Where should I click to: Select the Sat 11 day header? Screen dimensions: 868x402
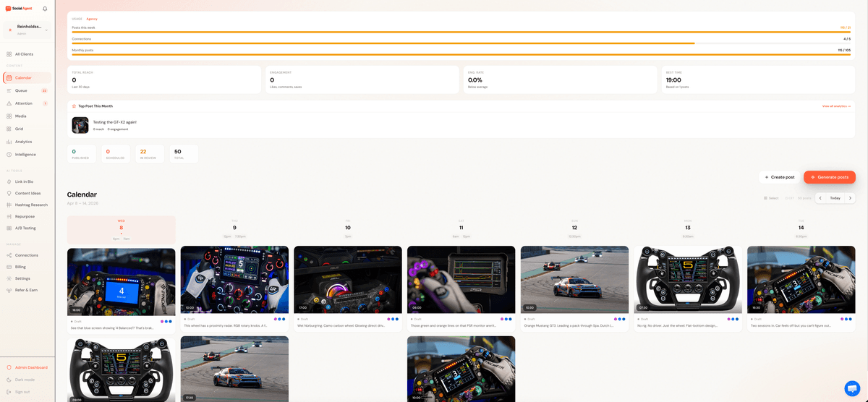461,229
